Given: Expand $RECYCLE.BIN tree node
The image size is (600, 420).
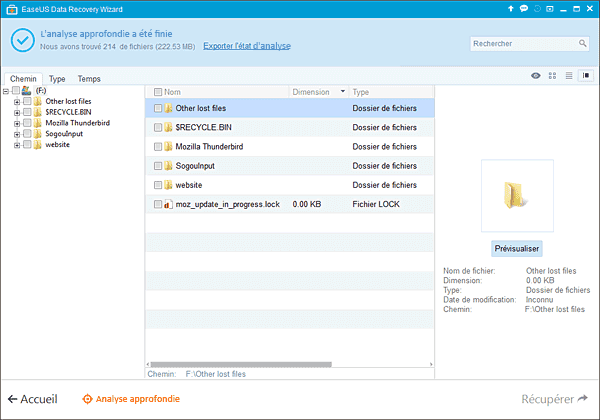Looking at the screenshot, I should pos(17,113).
